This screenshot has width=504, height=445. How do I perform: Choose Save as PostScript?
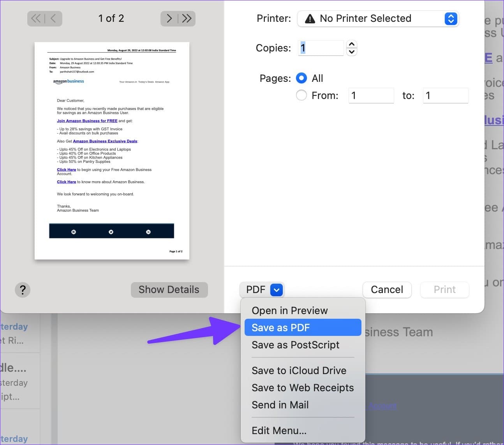point(303,345)
